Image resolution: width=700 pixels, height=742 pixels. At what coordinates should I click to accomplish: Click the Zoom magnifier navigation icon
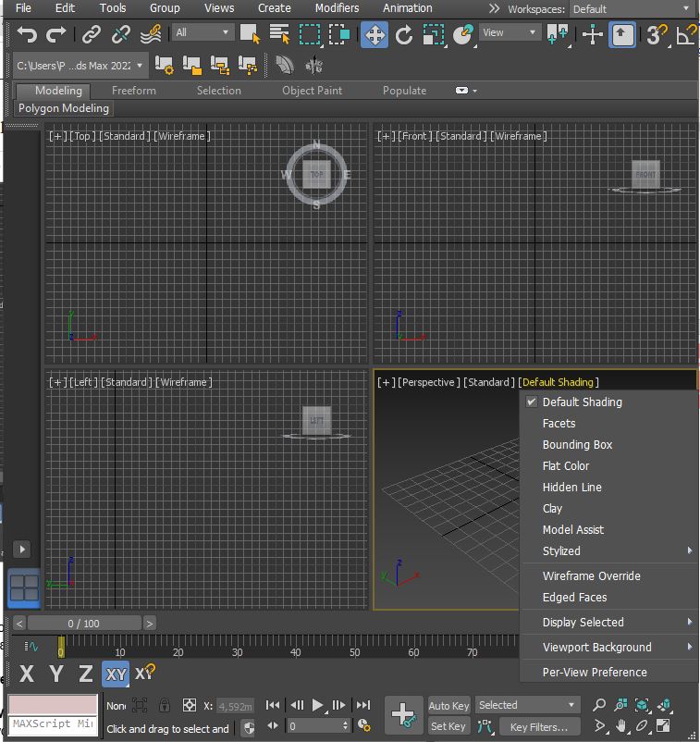click(x=599, y=705)
